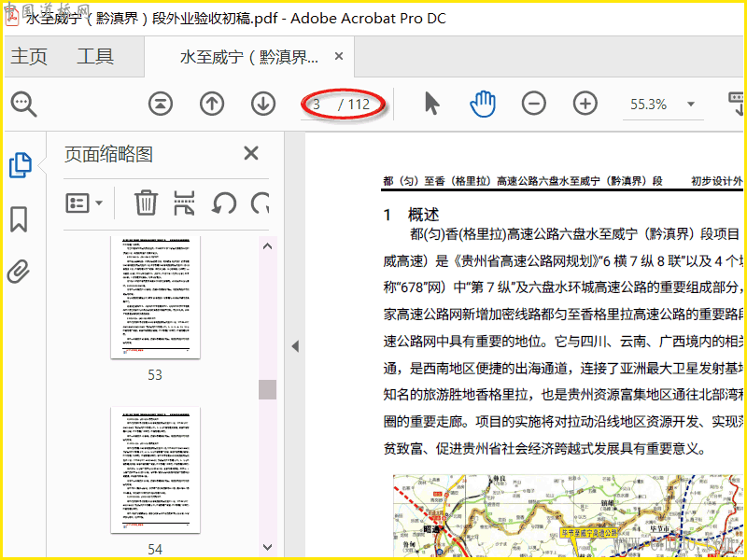Open the find text search tool

24,105
